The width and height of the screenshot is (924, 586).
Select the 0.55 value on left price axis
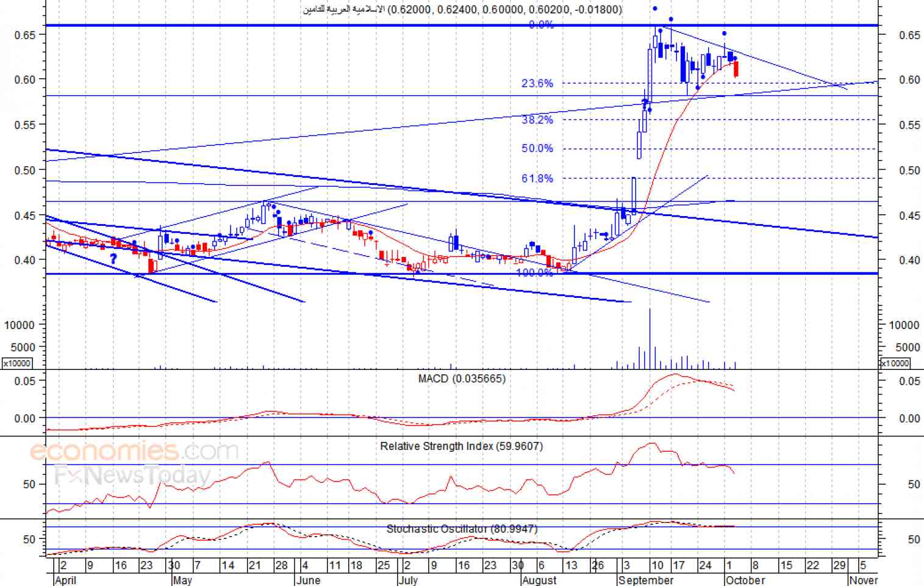[x=26, y=125]
